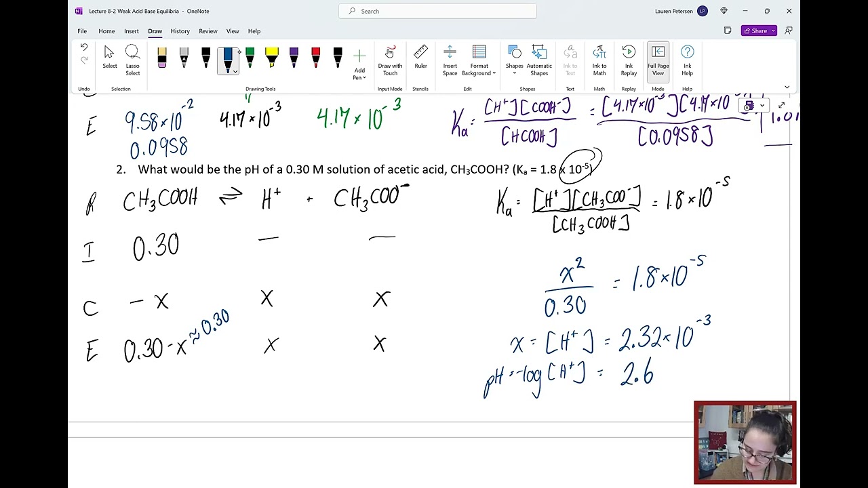Expand the blue pen options arrow
Viewport: 868px width, 488px height.
tap(235, 71)
